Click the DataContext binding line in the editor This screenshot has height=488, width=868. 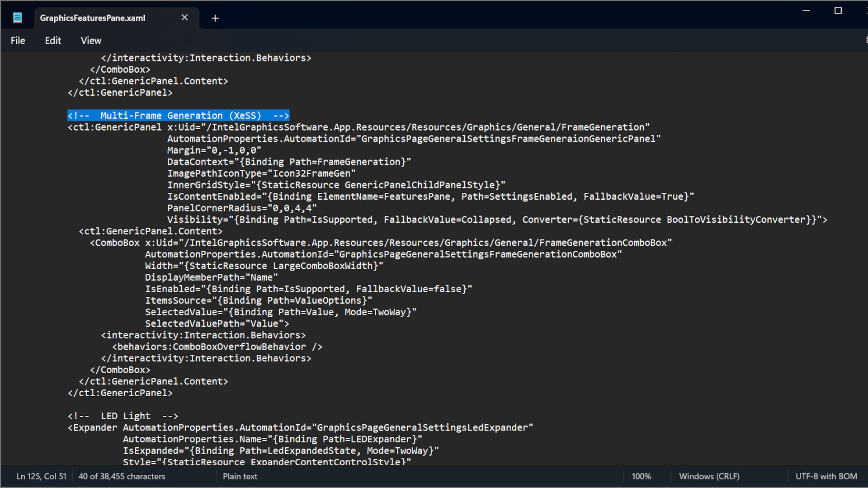coord(289,161)
